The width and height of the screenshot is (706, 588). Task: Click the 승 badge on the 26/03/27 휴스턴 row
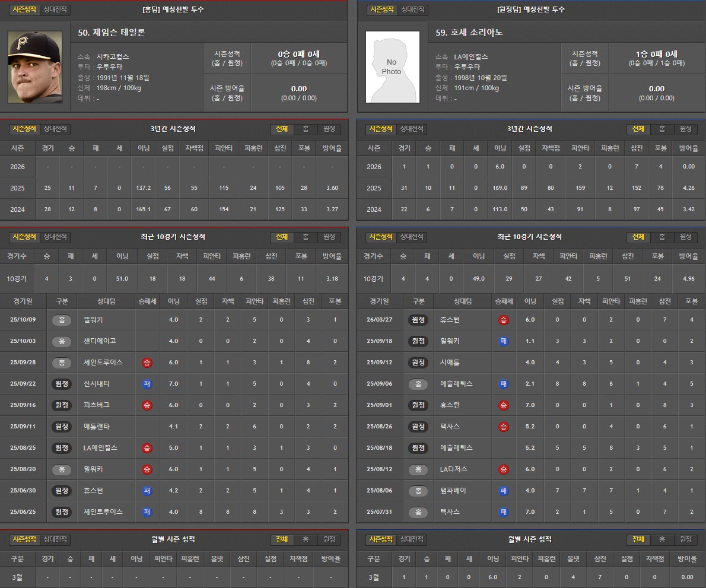[504, 320]
